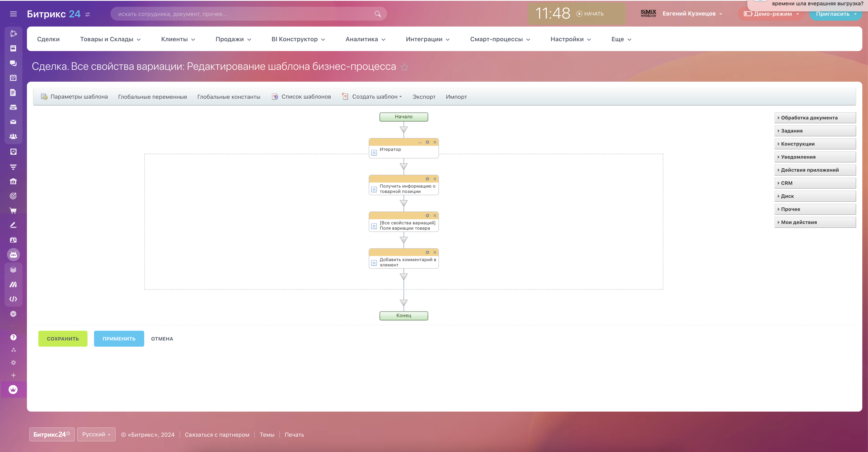Click the СОХРАНИТЬ button

(63, 339)
